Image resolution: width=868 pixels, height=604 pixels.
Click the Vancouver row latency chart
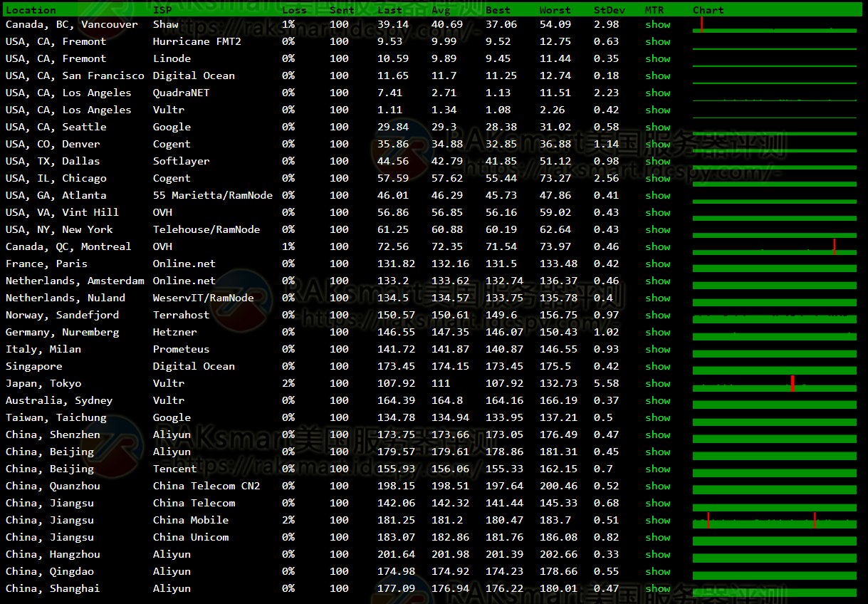(x=775, y=24)
